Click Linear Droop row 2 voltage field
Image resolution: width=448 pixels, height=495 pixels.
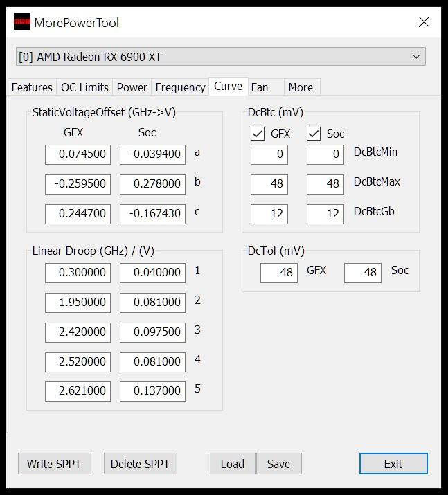pos(152,303)
